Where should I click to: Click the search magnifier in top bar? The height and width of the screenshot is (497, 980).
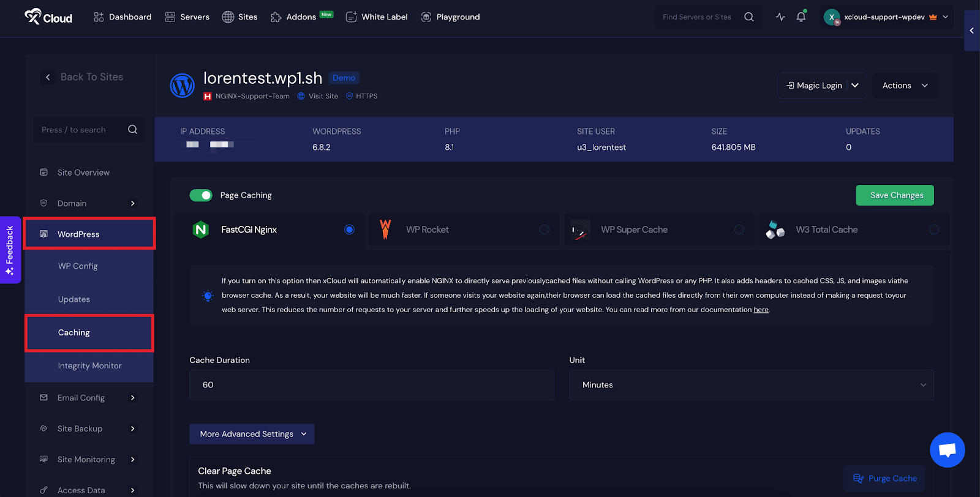(x=748, y=17)
